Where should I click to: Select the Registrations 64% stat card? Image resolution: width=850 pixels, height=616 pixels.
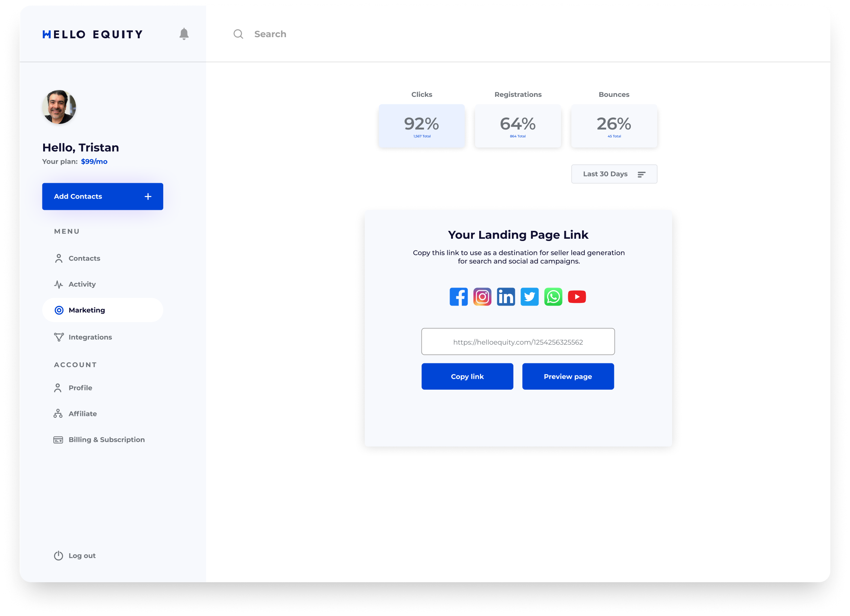click(518, 126)
